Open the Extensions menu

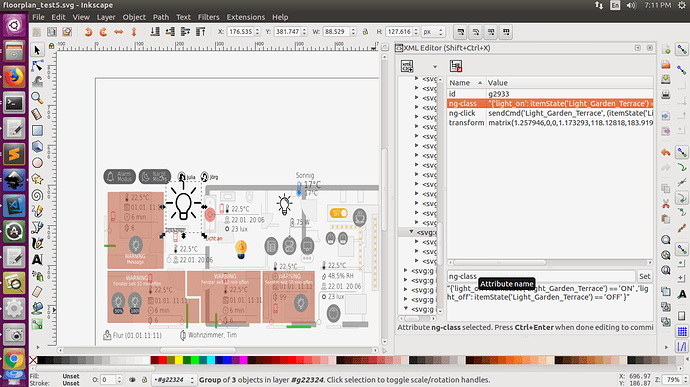click(x=246, y=17)
